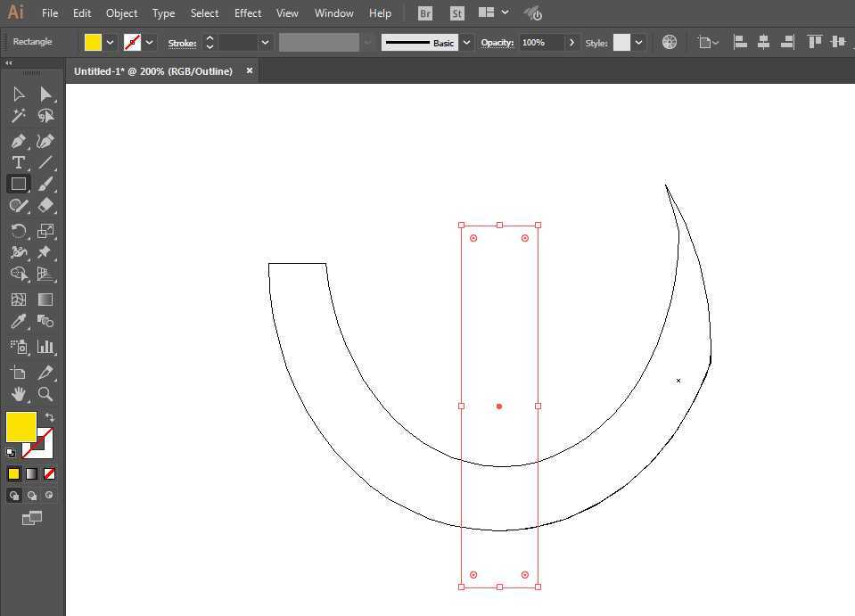Open the Object menu
Image resolution: width=855 pixels, height=616 pixels.
121,12
